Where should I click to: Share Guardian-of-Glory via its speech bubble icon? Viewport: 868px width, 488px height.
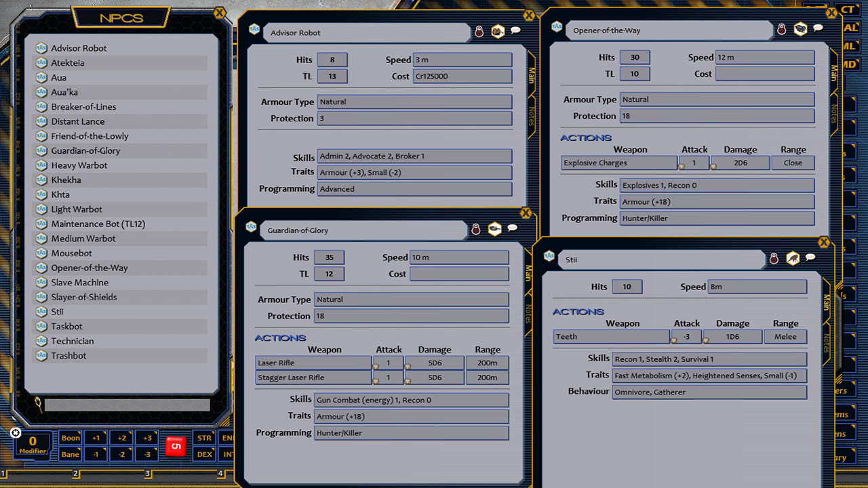pos(513,230)
